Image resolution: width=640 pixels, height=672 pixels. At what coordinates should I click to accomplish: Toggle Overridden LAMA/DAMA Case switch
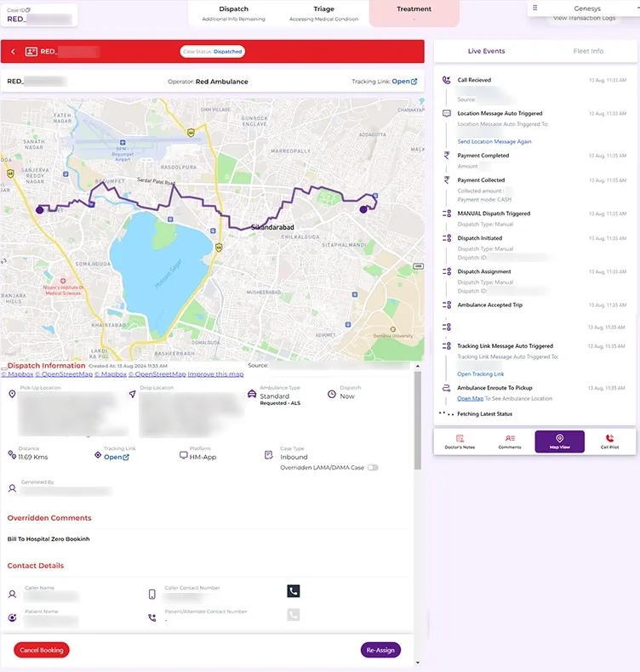pyautogui.click(x=373, y=468)
